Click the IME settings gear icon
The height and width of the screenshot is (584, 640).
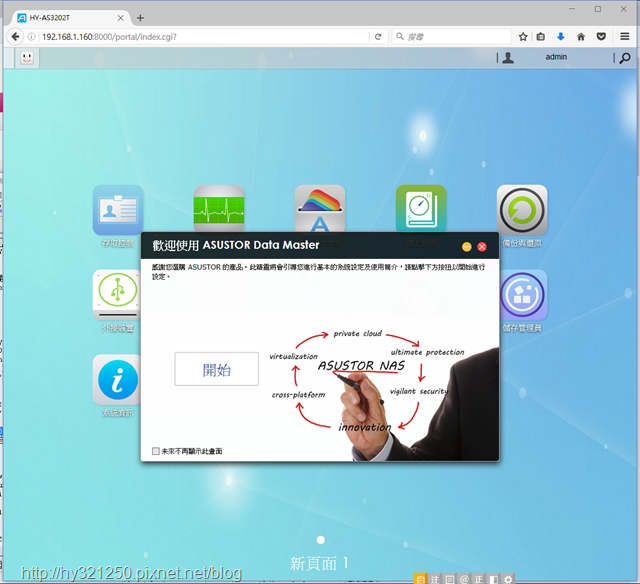pos(508,579)
